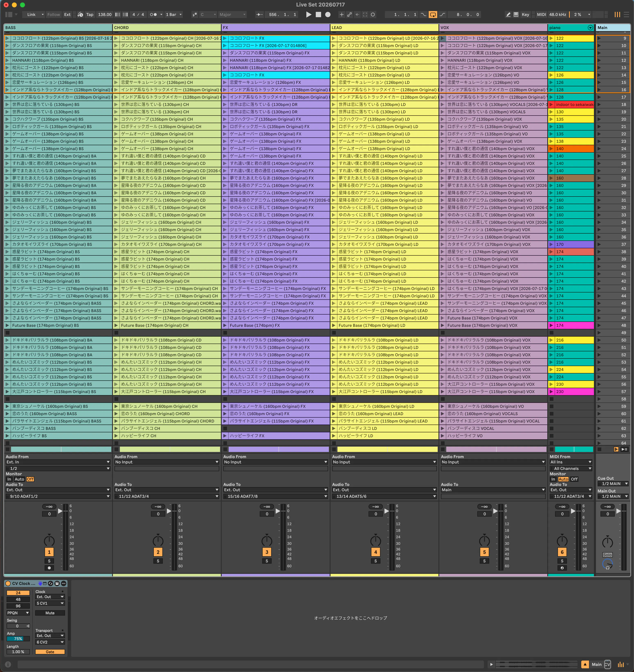Switch view with the horizontal lines icon

click(626, 15)
